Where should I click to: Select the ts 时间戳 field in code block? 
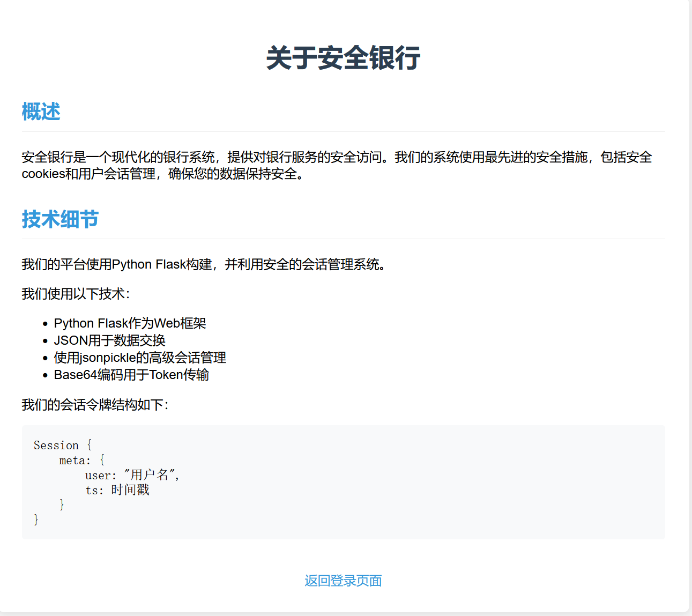tap(118, 489)
